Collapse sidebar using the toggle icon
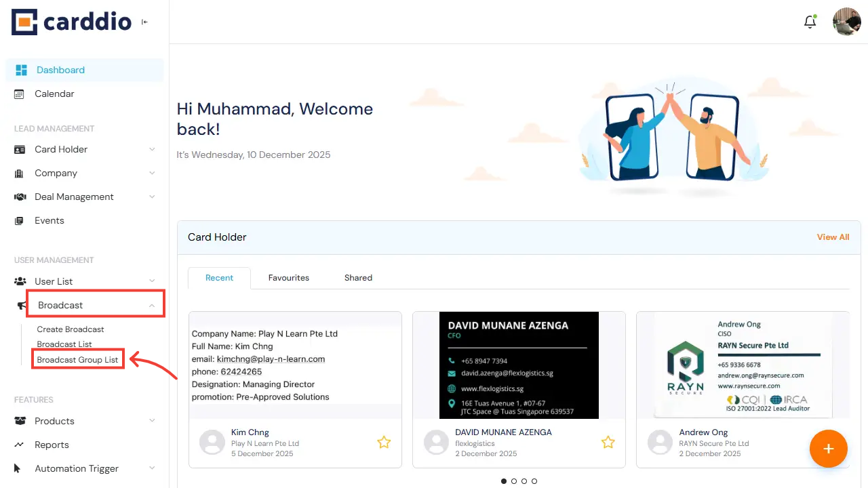Image resolution: width=868 pixels, height=488 pixels. tap(144, 22)
